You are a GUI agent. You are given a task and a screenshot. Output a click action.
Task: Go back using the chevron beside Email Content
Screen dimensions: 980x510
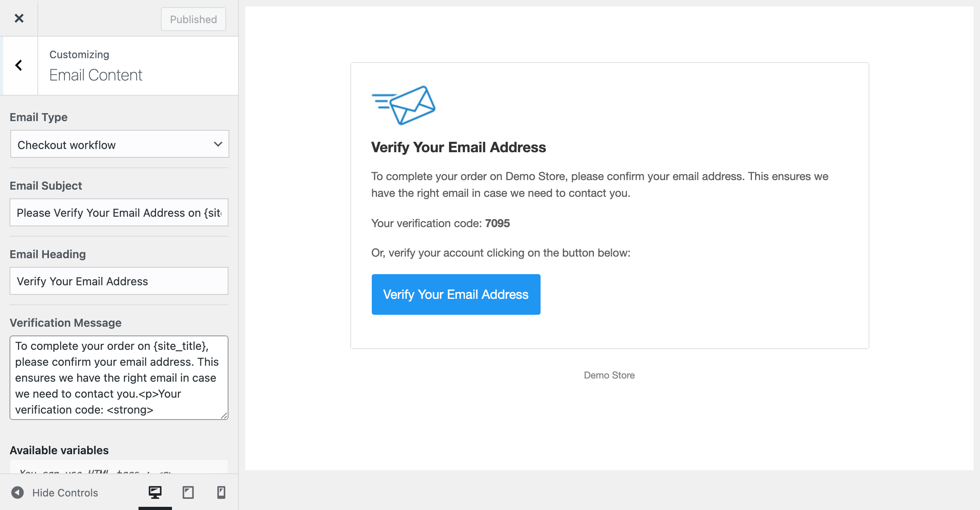coord(18,65)
